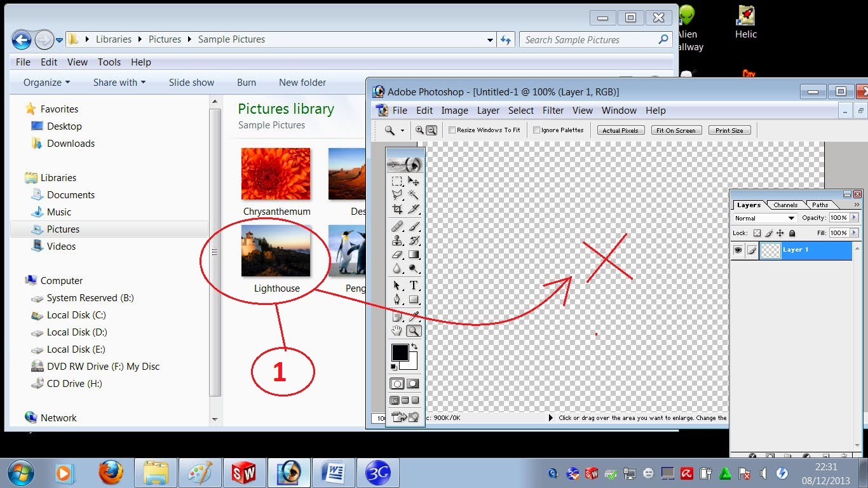This screenshot has width=868, height=488.
Task: Open the Filter menu in Photoshop
Action: pos(553,110)
